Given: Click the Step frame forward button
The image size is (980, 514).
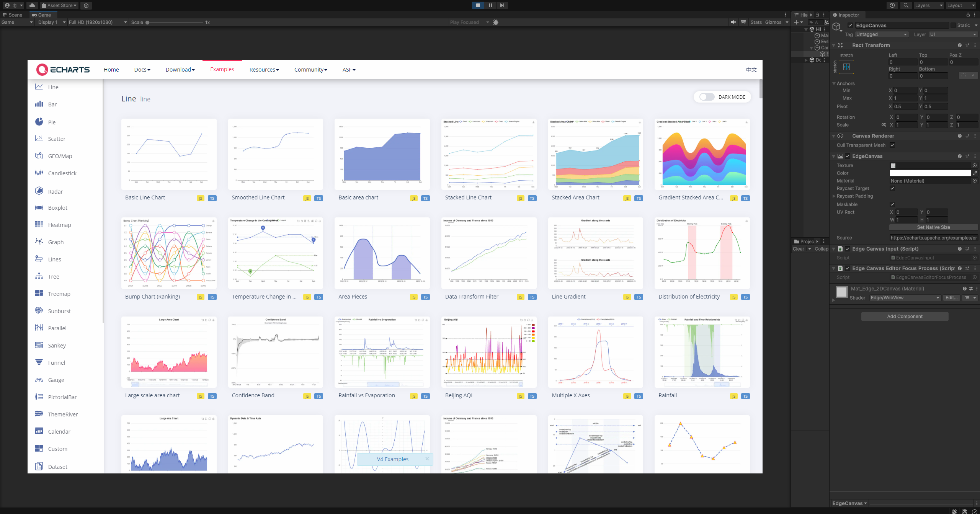Looking at the screenshot, I should point(502,5).
